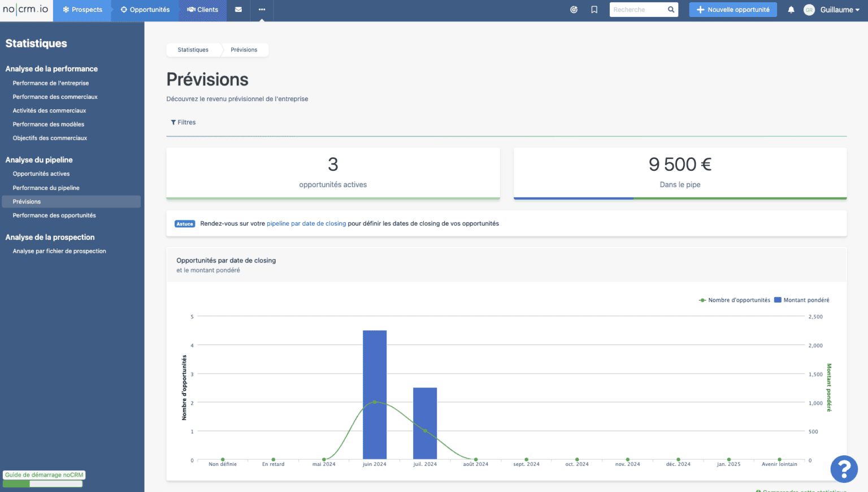The width and height of the screenshot is (868, 492).
Task: Click the nocrm.io logo
Action: pos(26,10)
